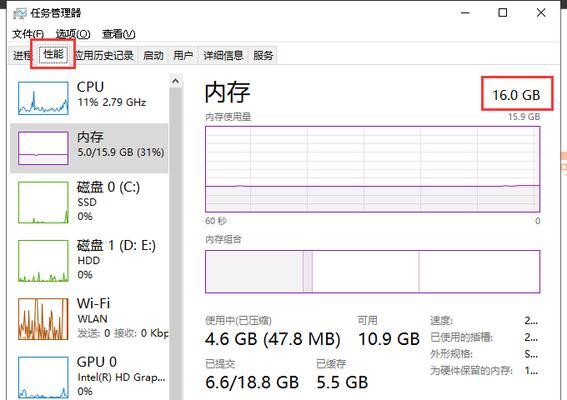Open the 文件(F) menu

(28, 34)
